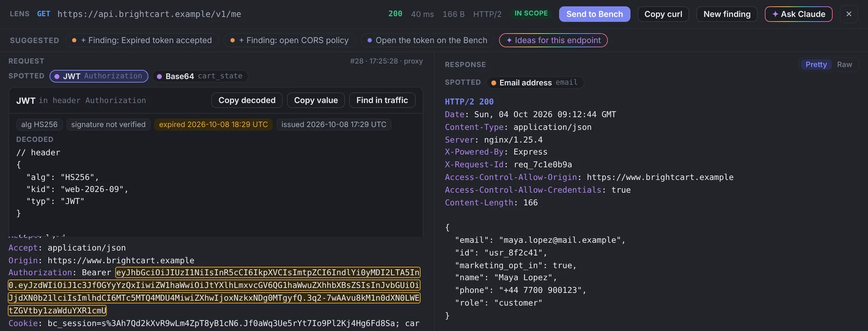
Task: Click the Access-Control-Allow-Origin response header
Action: tap(589, 177)
